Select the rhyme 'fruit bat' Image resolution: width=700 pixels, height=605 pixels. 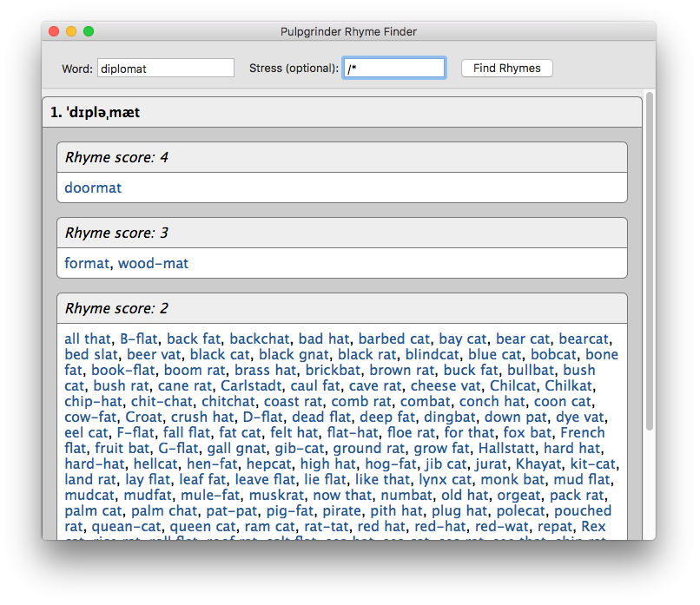pos(122,449)
